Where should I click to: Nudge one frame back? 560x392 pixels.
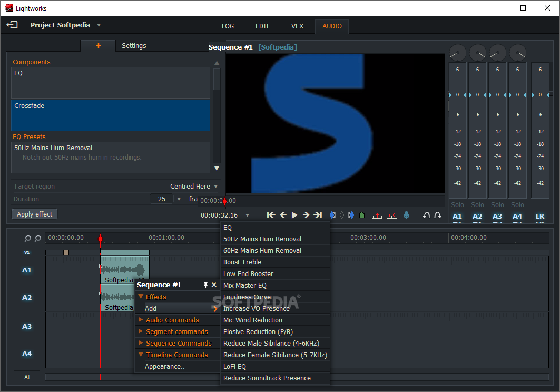pos(283,215)
